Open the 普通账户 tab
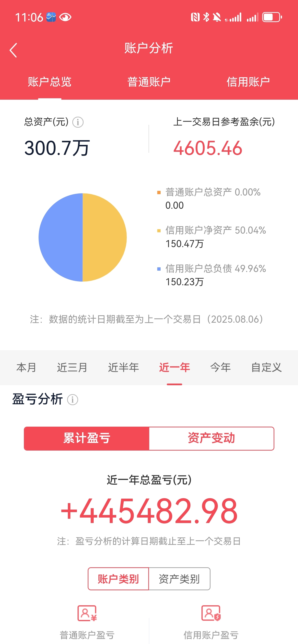298x644 pixels. 149,82
